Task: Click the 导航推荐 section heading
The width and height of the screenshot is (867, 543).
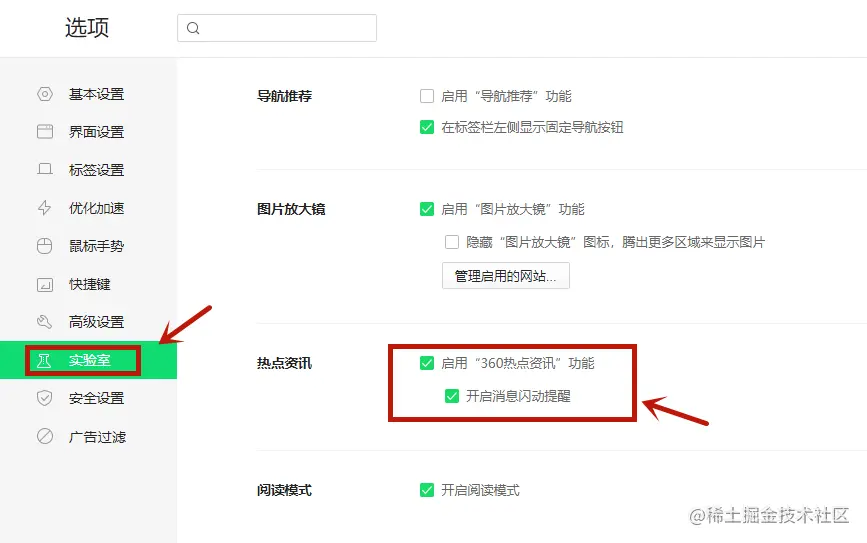Action: click(x=284, y=96)
